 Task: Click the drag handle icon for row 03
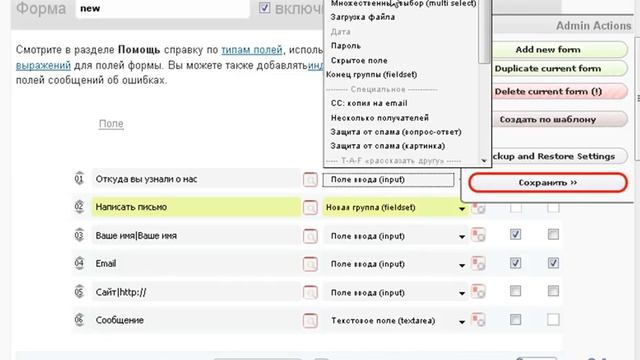pos(79,236)
